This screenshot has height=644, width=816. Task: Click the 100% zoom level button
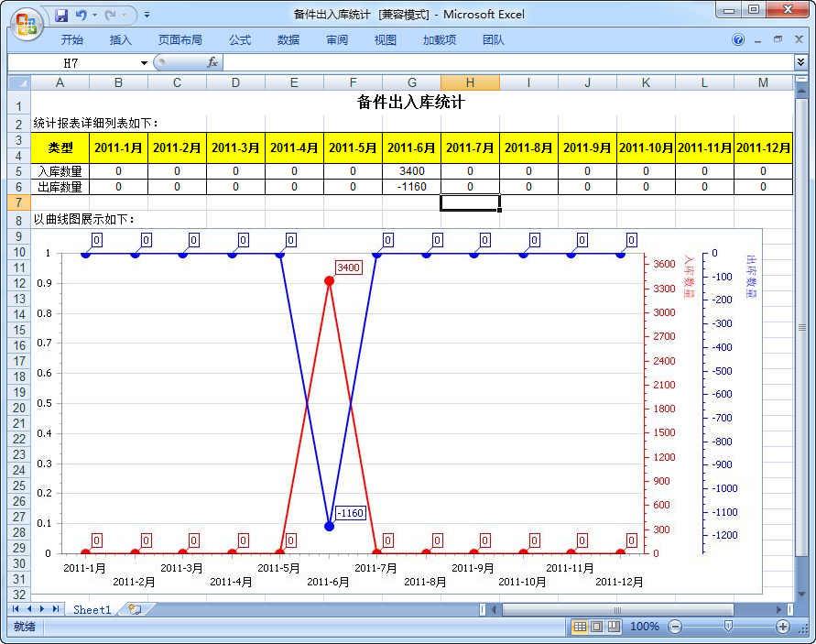pos(644,627)
